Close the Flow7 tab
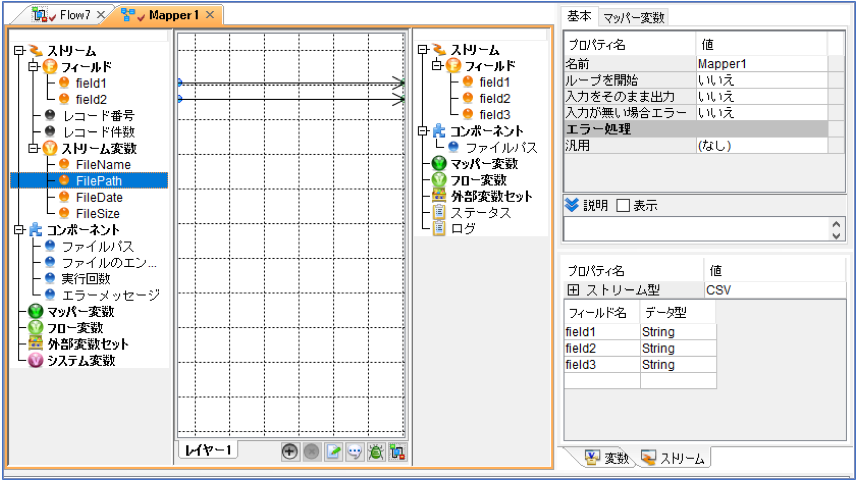This screenshot has height=480, width=857. [101, 15]
